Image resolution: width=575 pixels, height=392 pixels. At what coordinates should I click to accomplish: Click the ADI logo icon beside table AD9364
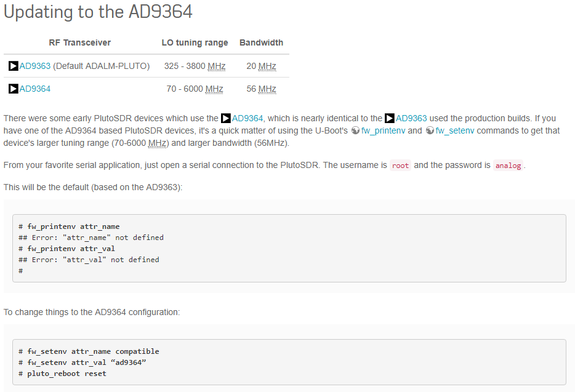click(14, 89)
